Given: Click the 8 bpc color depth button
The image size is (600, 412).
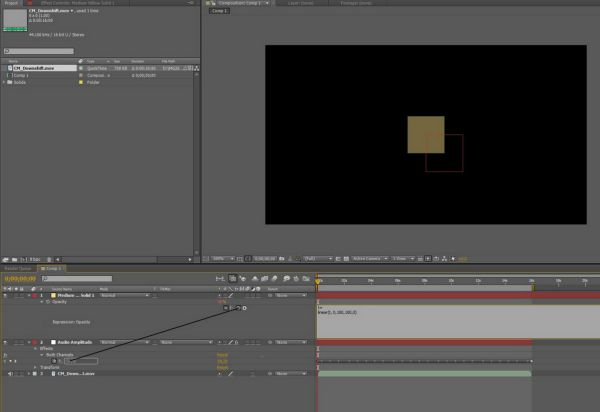Looking at the screenshot, I should (x=35, y=259).
